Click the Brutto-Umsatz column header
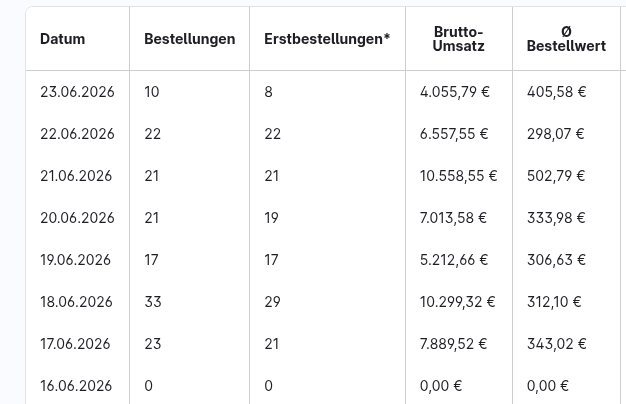Screen dimensions: 626x404 click(459, 39)
